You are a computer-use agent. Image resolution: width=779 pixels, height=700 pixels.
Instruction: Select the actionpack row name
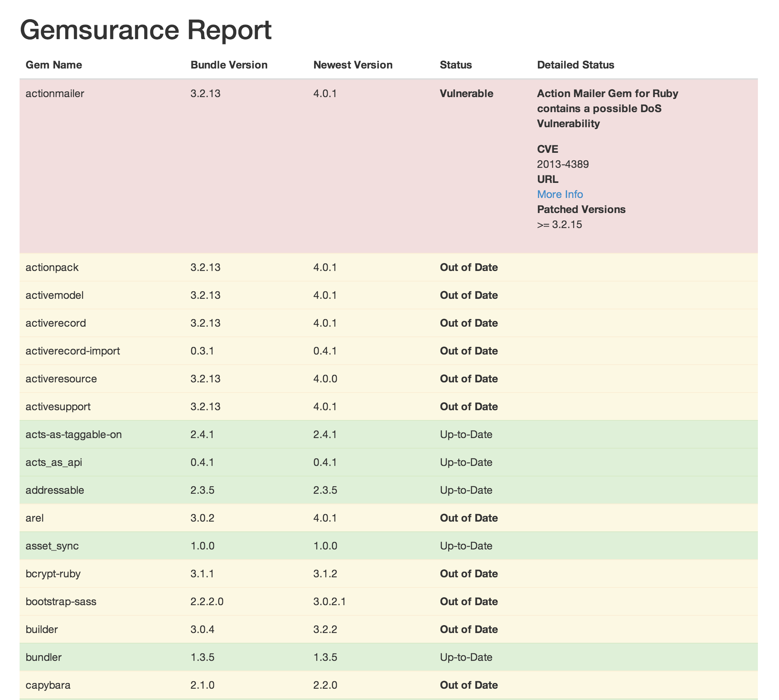pos(52,267)
